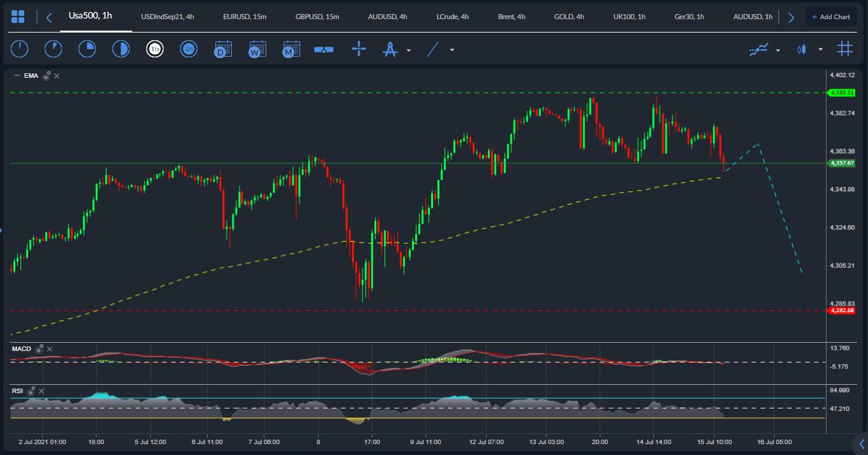Screen dimensions: 868x455
Task: Select the monthly (M) timeframe icon
Action: click(x=291, y=49)
